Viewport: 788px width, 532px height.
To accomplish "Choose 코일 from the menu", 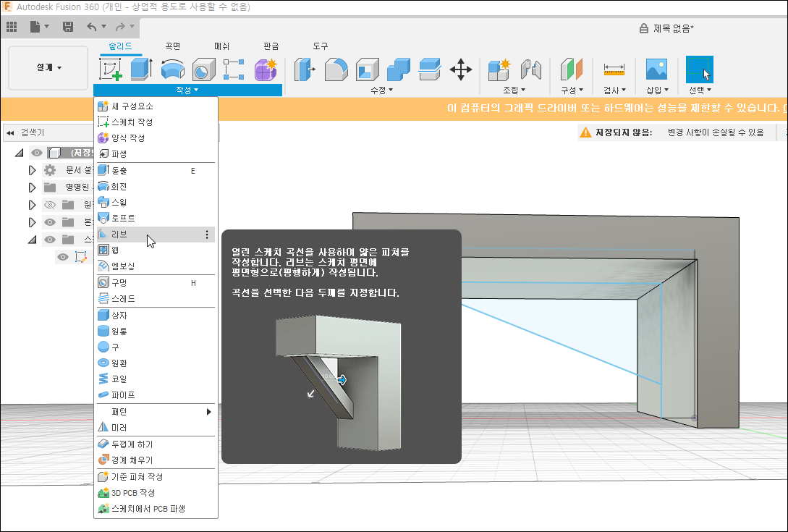I will tap(156, 379).
